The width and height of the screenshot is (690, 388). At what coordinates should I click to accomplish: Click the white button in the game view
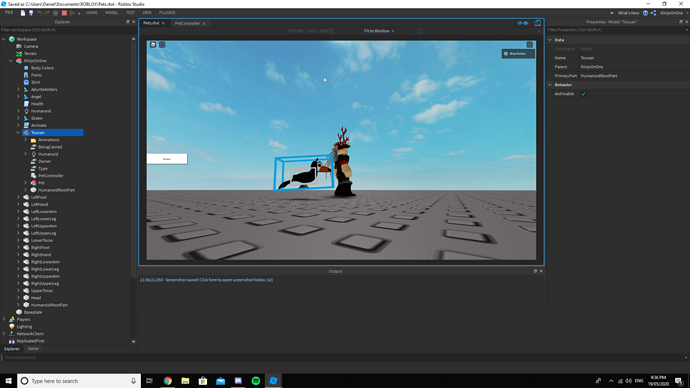click(x=167, y=159)
